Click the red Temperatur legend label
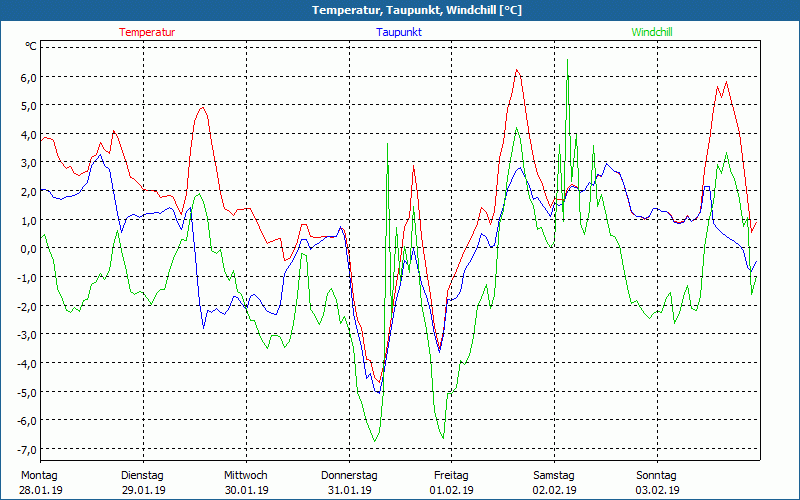 (147, 32)
